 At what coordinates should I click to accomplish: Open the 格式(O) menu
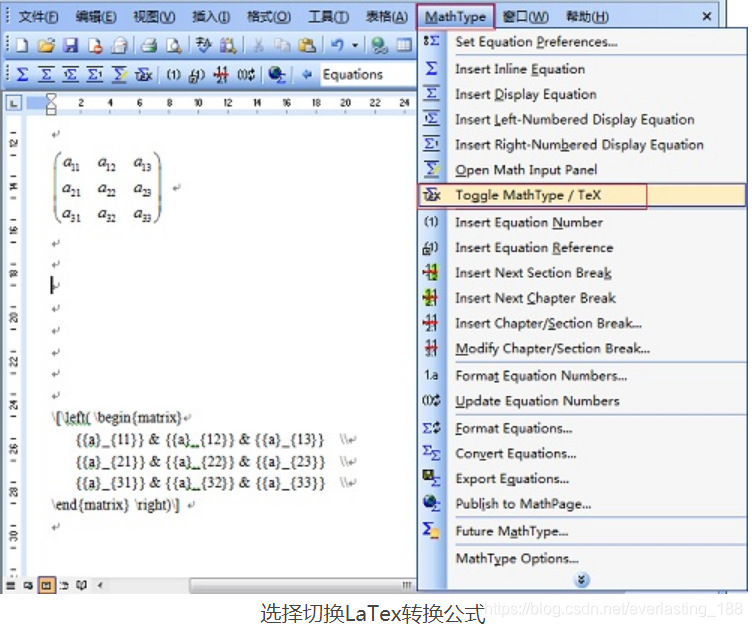click(269, 17)
